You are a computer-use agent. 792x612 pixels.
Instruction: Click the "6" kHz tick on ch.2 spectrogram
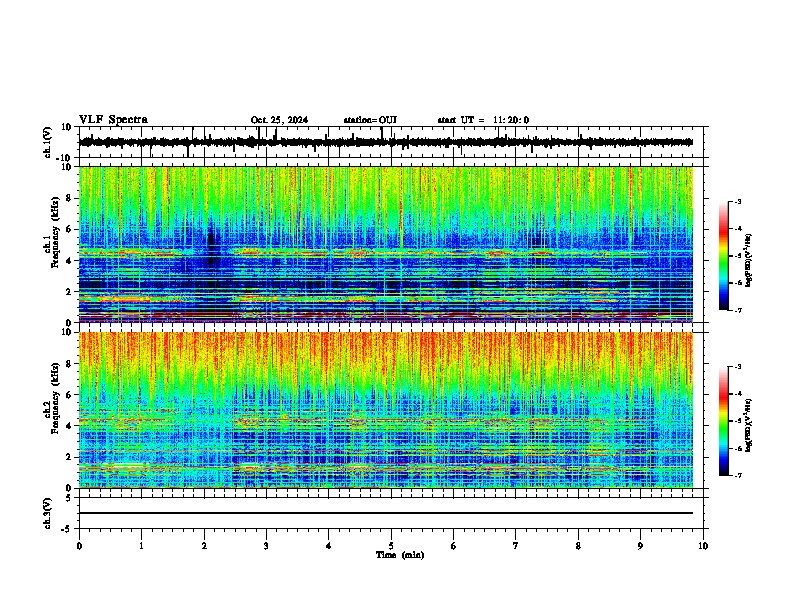pos(70,394)
